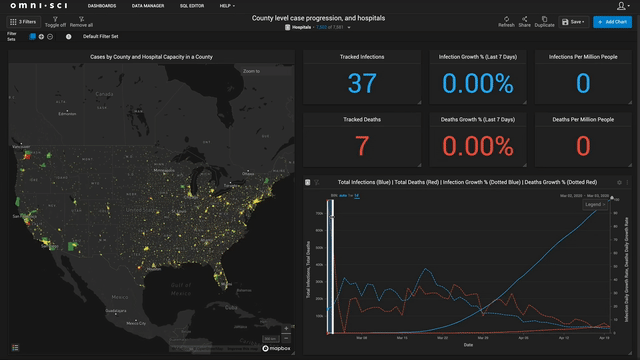Go to the SQL Editor tab

(x=192, y=6)
